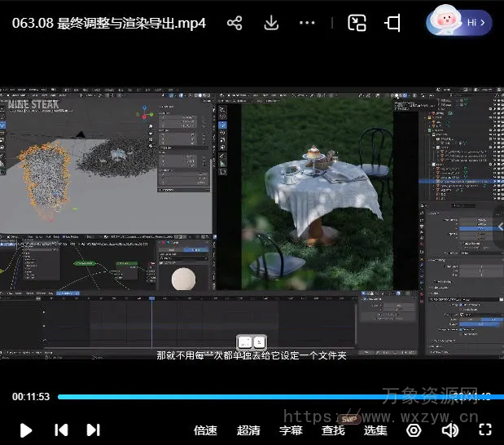Screen dimensions: 504x445
Task: Skip to the previous video
Action: coord(61,430)
